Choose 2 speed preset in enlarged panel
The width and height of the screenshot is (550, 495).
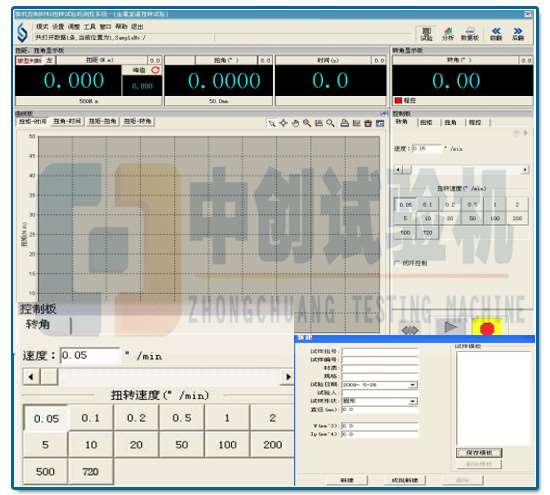[x=273, y=418]
